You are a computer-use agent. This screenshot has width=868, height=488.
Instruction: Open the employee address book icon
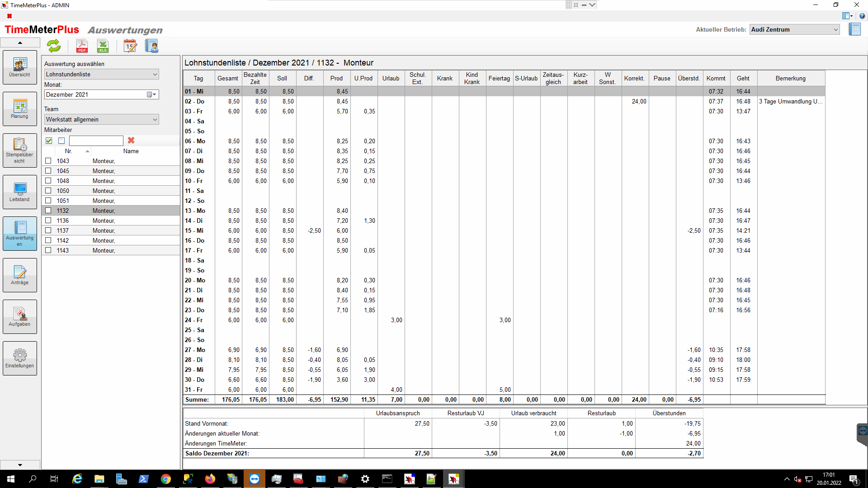(151, 46)
